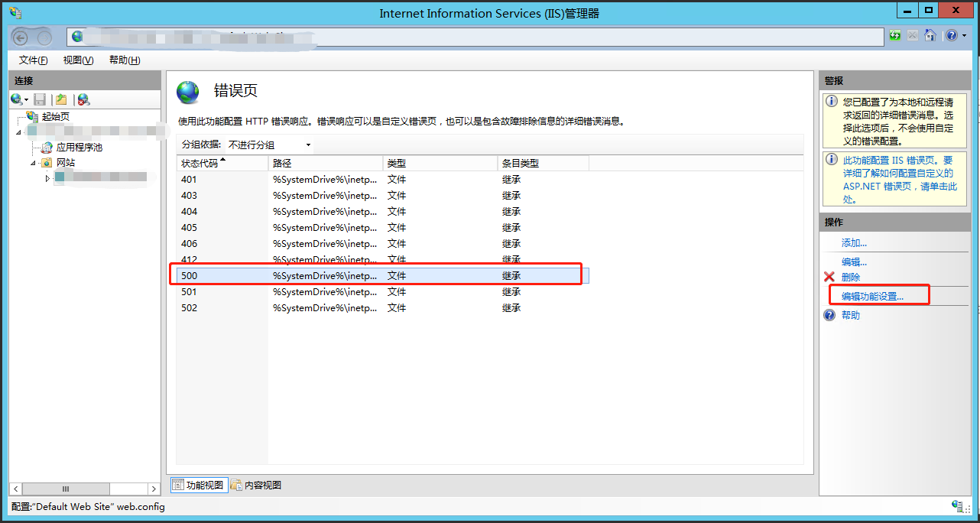Click the blue help icon in actions pane
Image resolution: width=980 pixels, height=523 pixels.
(829, 315)
